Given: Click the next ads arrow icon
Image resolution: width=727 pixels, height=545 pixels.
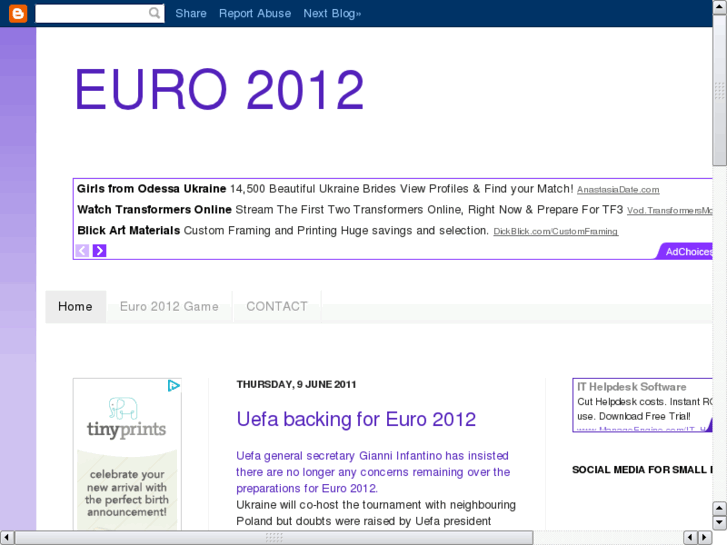Looking at the screenshot, I should coord(99,251).
